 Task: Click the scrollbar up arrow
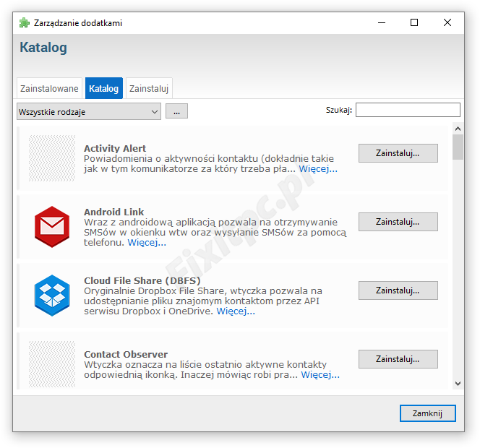(458, 129)
